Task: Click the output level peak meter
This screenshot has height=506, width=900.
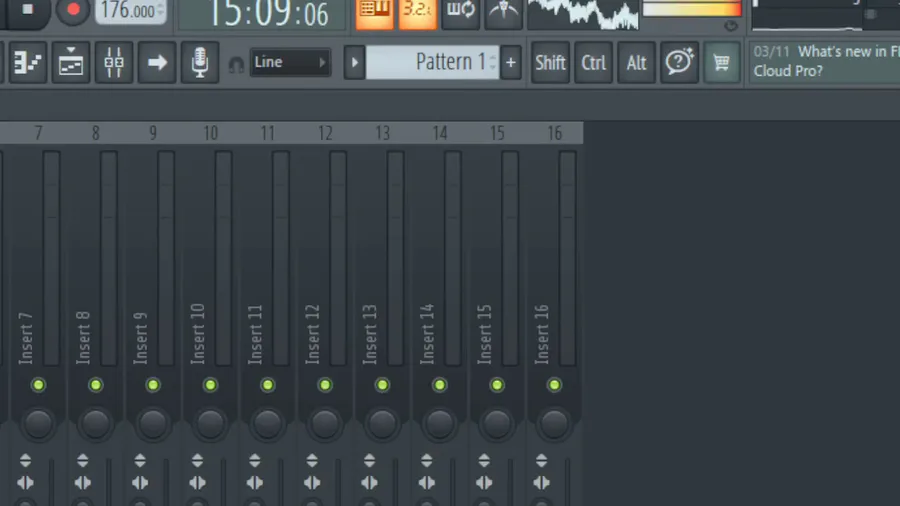Action: pyautogui.click(x=692, y=8)
